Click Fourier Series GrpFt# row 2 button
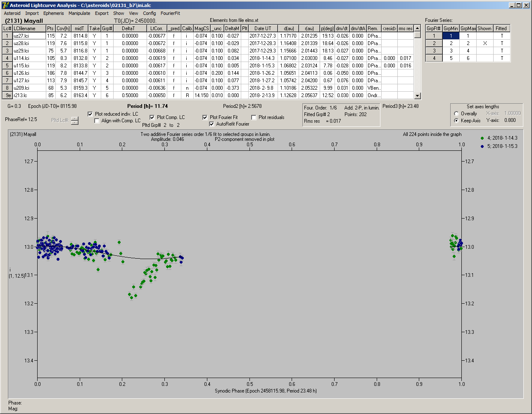 pyautogui.click(x=434, y=43)
